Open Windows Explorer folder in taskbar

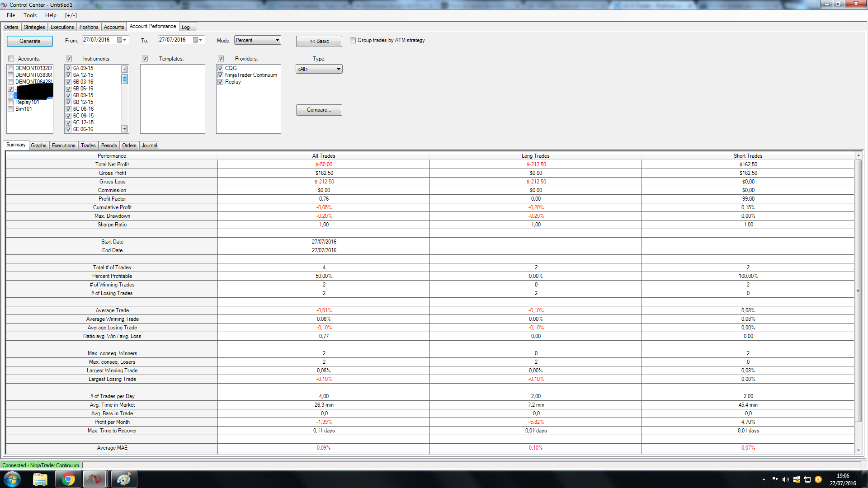(40, 479)
